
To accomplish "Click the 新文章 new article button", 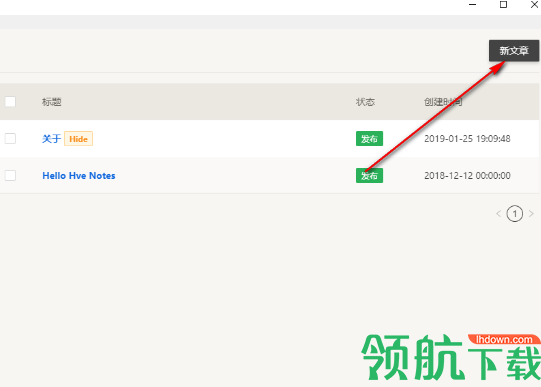I will coord(514,51).
